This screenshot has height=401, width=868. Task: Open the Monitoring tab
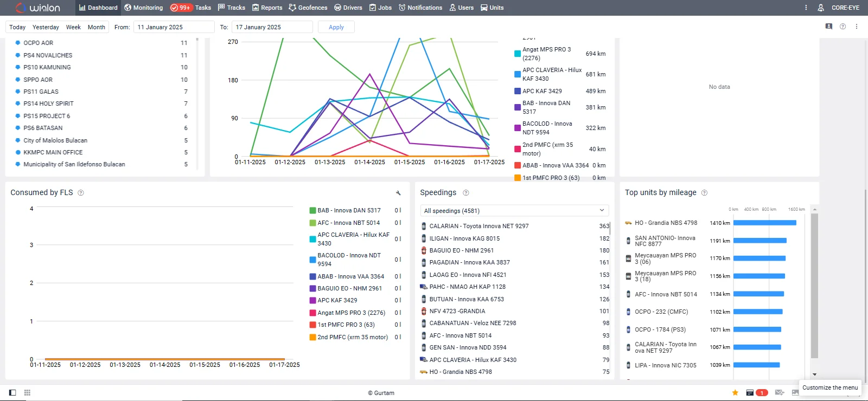pyautogui.click(x=143, y=8)
